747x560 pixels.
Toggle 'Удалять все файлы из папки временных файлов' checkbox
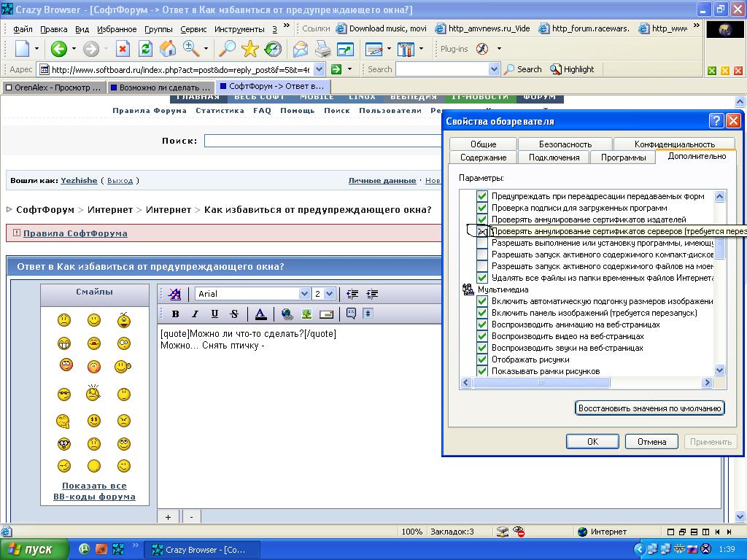tap(482, 278)
